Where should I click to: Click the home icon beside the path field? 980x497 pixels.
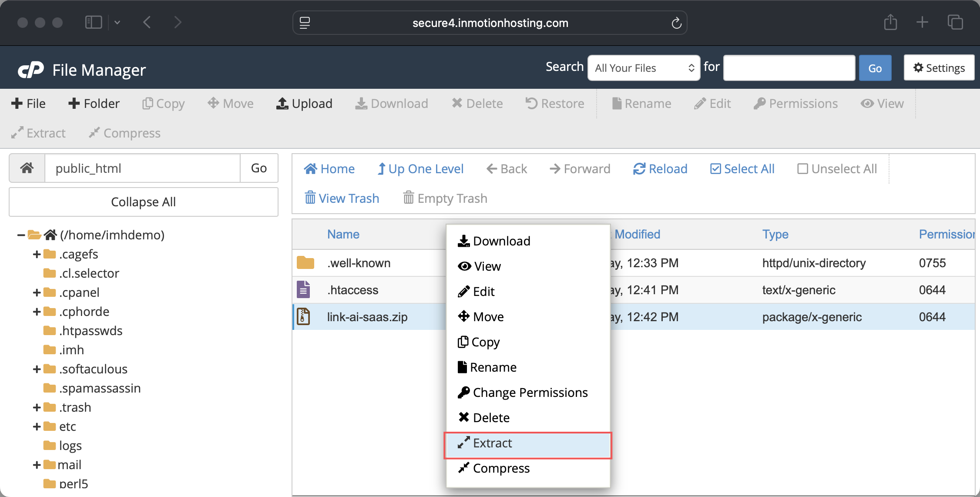point(27,168)
